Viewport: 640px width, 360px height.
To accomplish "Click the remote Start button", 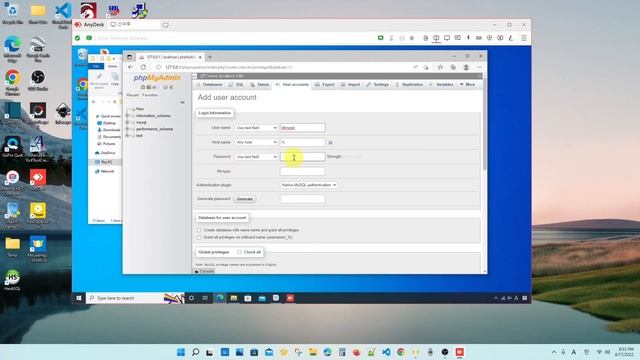I will (x=79, y=298).
